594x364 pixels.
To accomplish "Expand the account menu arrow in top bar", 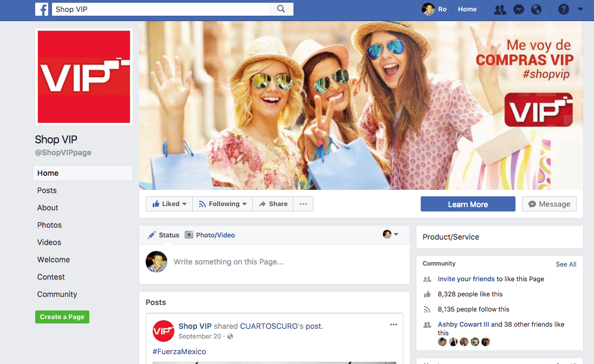I will click(580, 9).
